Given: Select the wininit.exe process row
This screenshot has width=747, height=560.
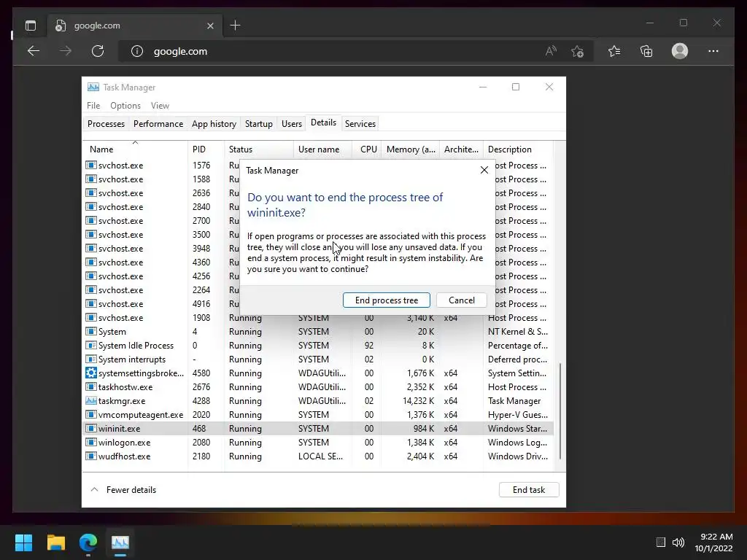Looking at the screenshot, I should coord(318,428).
